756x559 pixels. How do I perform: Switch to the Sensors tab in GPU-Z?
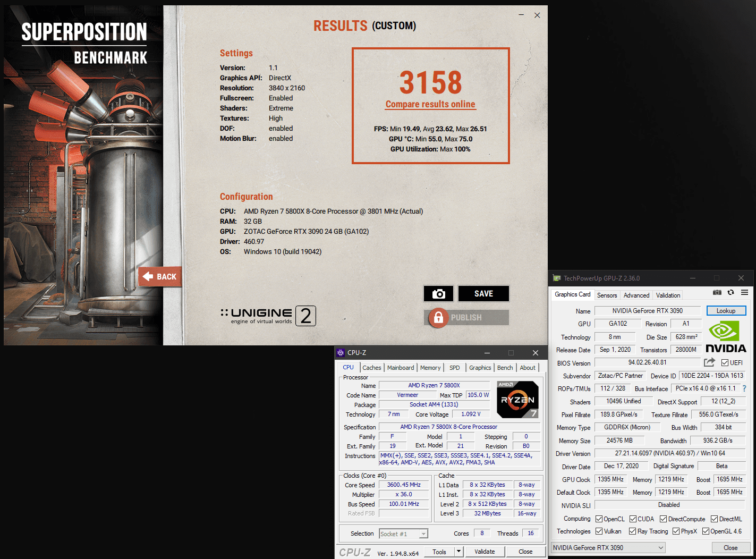coord(607,295)
